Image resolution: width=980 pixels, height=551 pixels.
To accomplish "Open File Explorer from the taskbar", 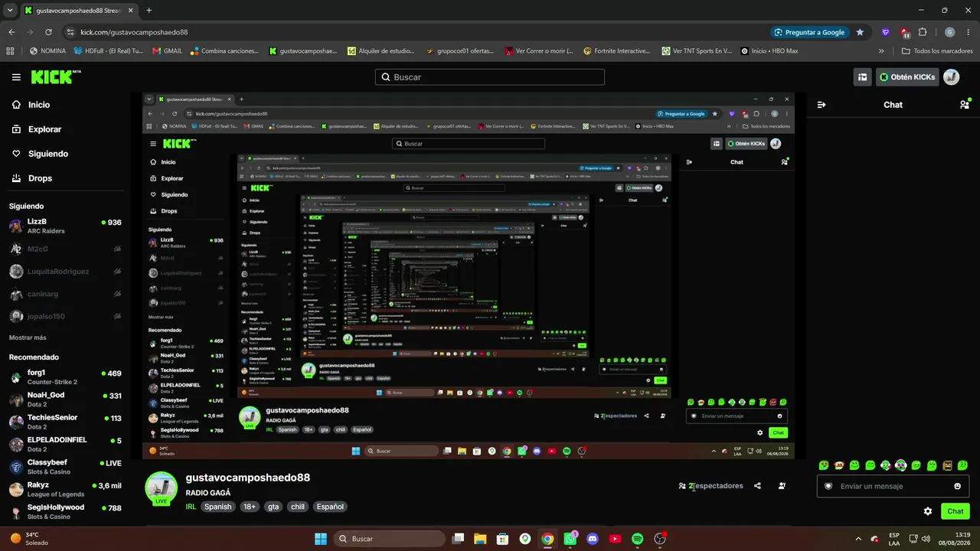I will tap(480, 539).
